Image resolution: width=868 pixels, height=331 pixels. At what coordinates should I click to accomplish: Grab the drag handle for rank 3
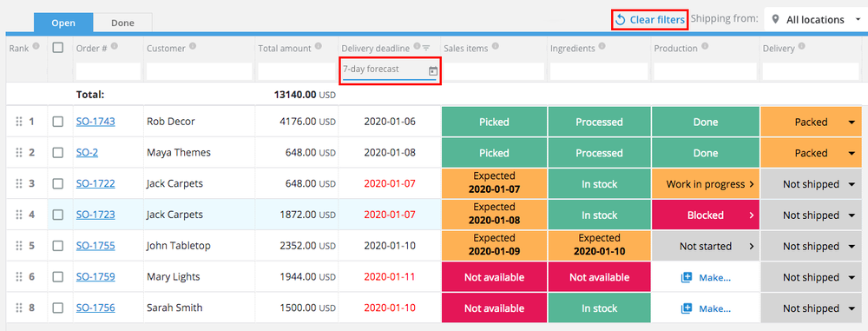click(18, 183)
